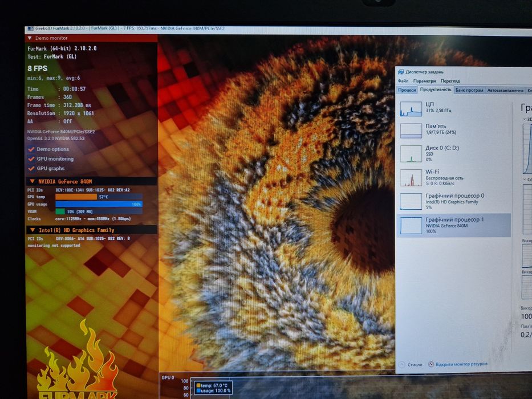Click the 1,9/7,9 ГБ (24%) memory value
The width and height of the screenshot is (532, 399).
(x=441, y=132)
